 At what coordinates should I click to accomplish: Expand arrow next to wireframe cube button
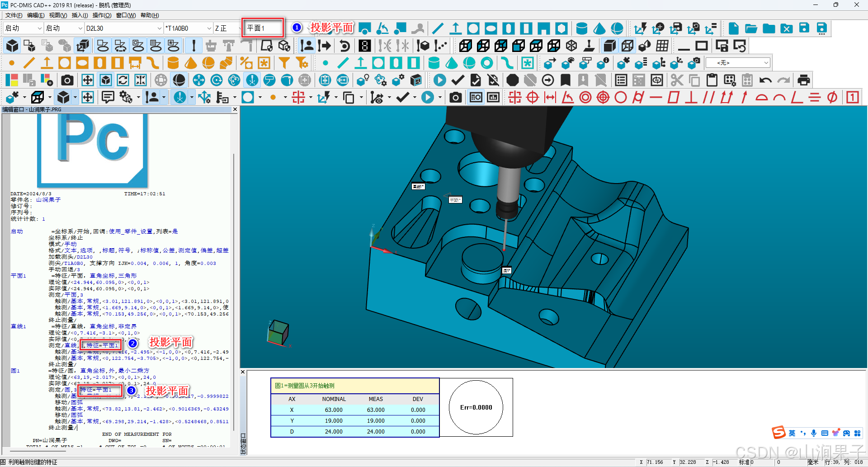coord(50,97)
